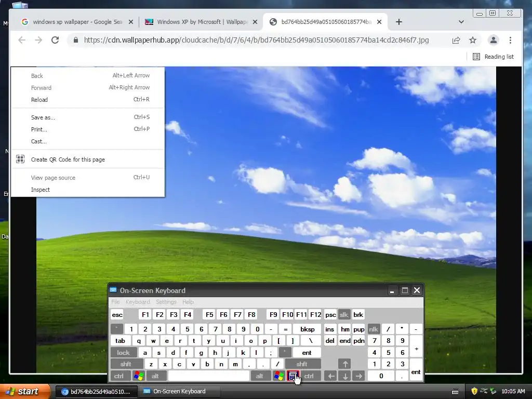Close the Windows XP by Microsoft tab

(255, 22)
